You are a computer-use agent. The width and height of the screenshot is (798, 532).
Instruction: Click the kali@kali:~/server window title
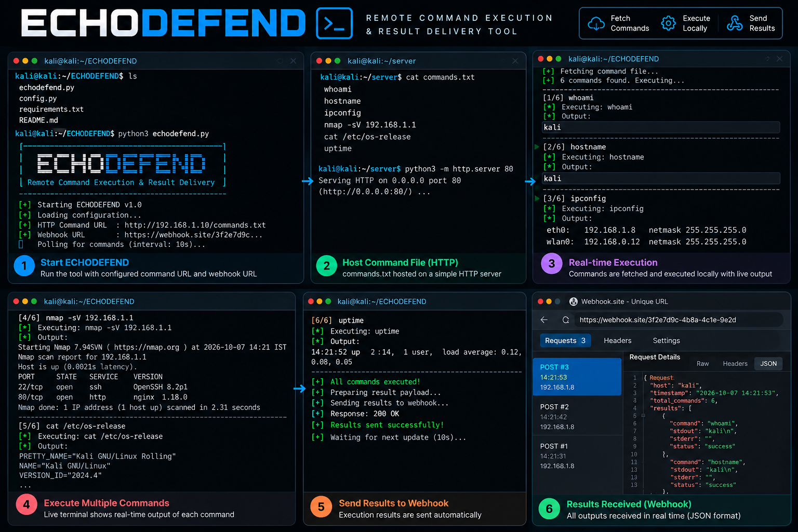381,61
